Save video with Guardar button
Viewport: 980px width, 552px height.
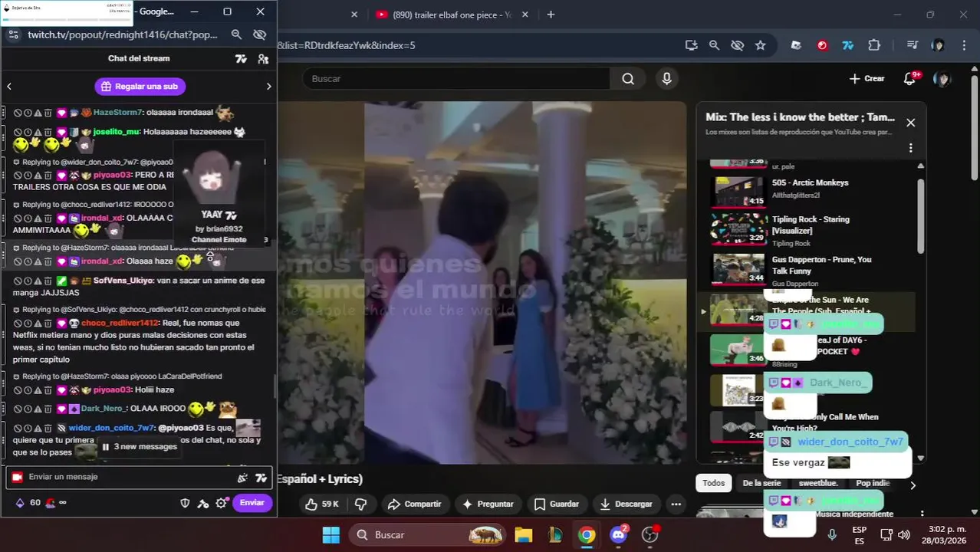(556, 504)
